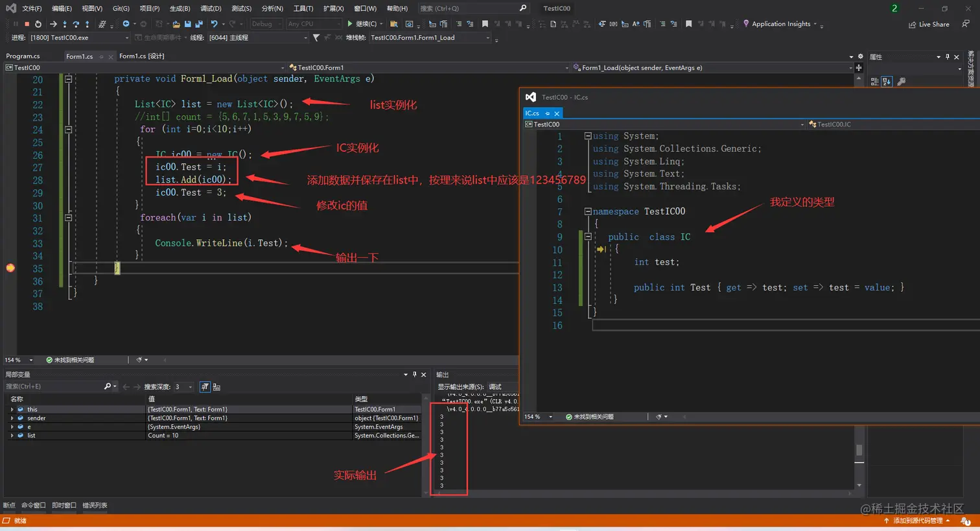
Task: Click the find-in-files icon in the toolbar
Action: pyautogui.click(x=393, y=24)
